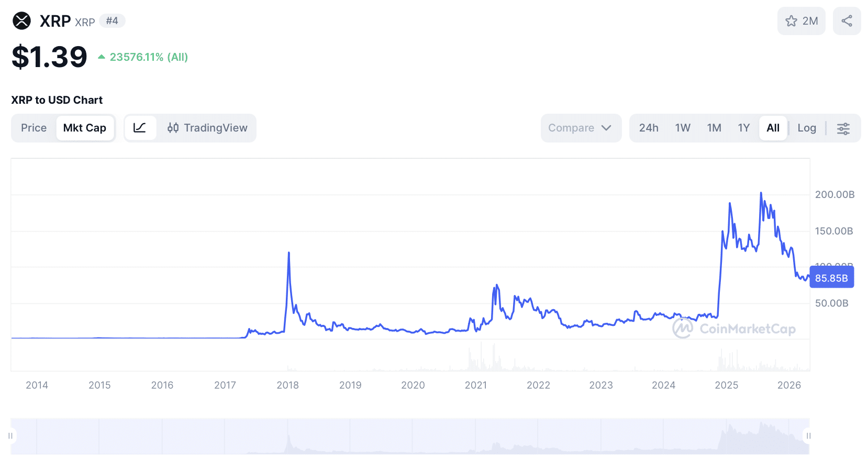The width and height of the screenshot is (868, 459).
Task: Click the 2018 x-axis label
Action: pos(287,385)
